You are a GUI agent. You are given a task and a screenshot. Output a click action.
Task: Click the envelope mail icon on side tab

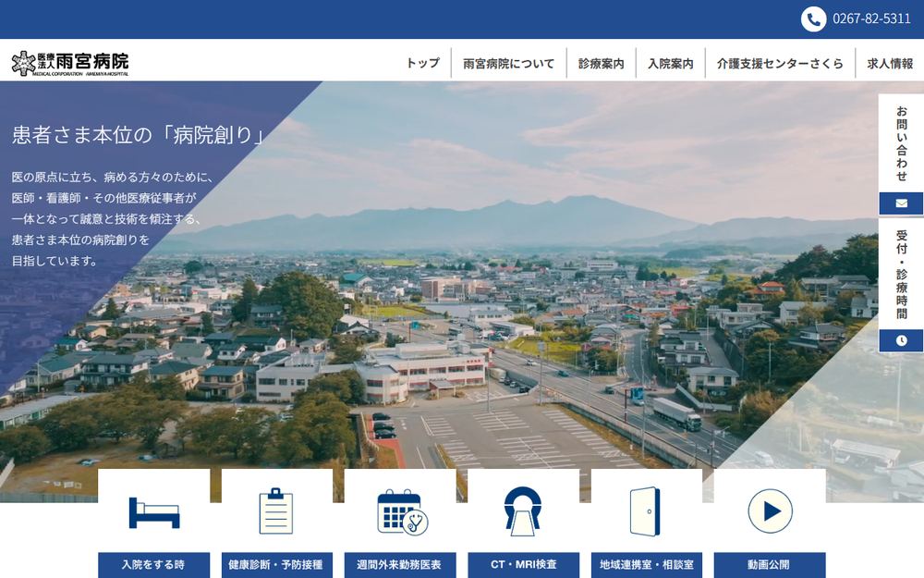pos(902,203)
